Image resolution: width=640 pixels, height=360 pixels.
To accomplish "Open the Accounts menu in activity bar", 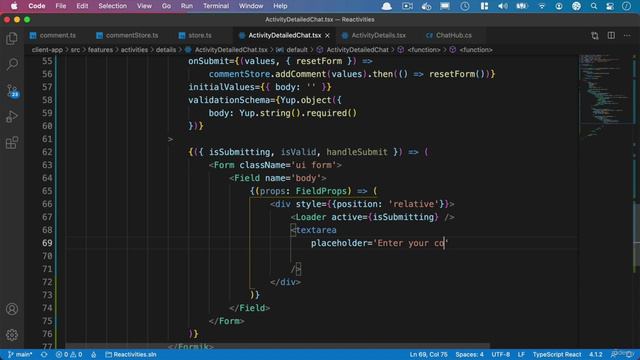I will [x=12, y=309].
